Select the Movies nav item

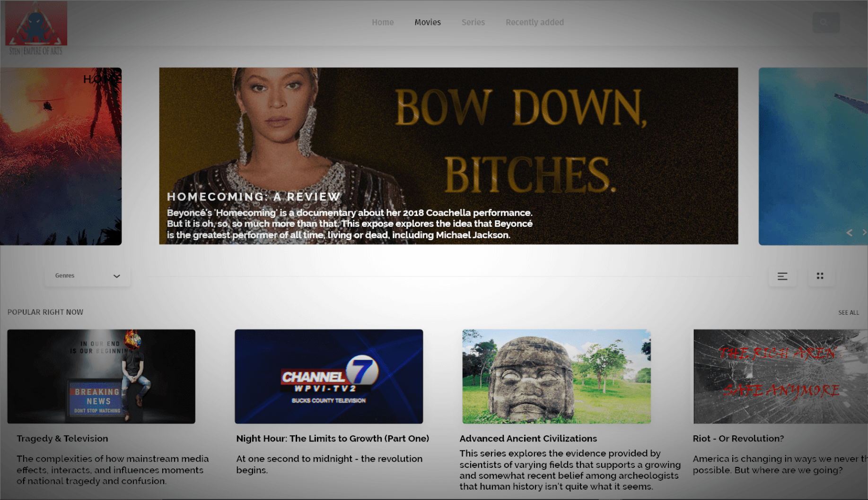point(428,22)
